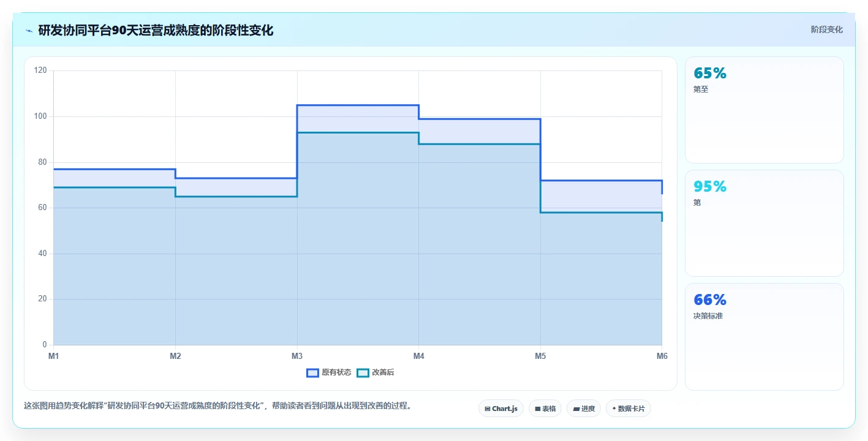Click the M4 x-axis label
This screenshot has width=868, height=441.
coord(418,356)
